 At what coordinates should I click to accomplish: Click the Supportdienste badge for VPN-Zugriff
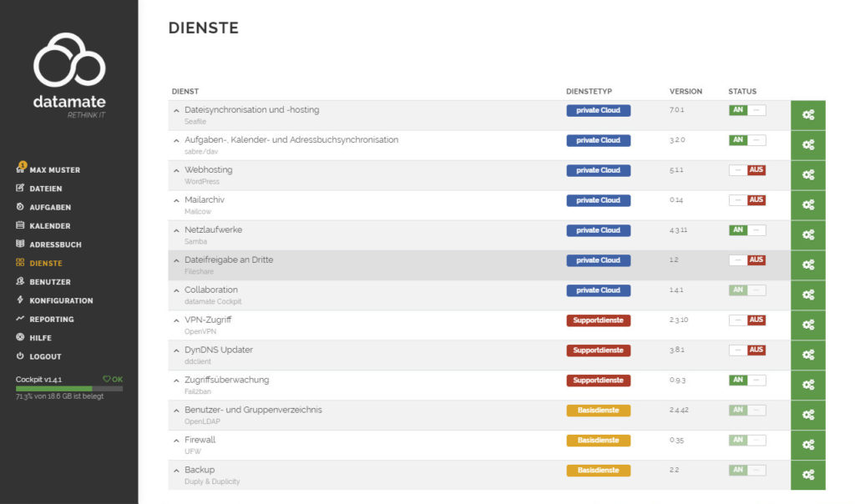[598, 320]
